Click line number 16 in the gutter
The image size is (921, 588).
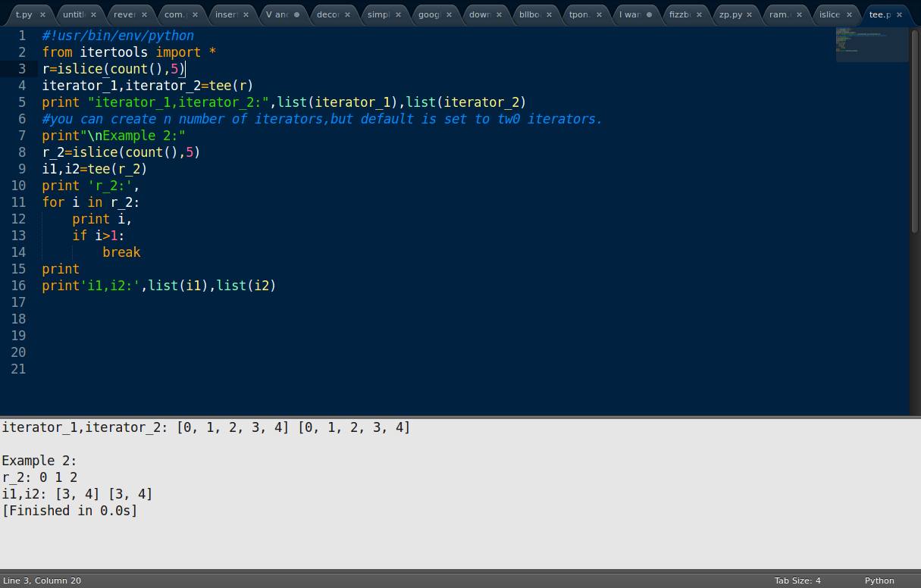pos(18,286)
